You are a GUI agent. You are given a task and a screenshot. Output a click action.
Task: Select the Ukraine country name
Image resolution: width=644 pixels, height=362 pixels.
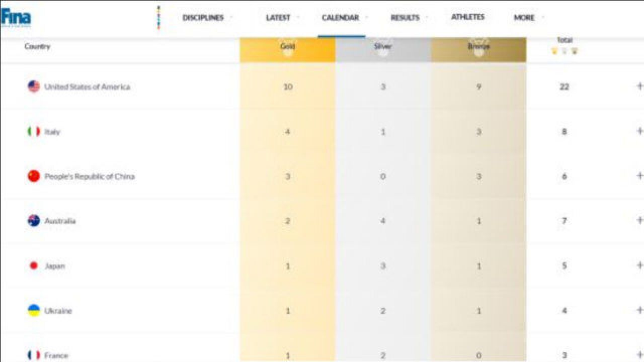(x=58, y=311)
